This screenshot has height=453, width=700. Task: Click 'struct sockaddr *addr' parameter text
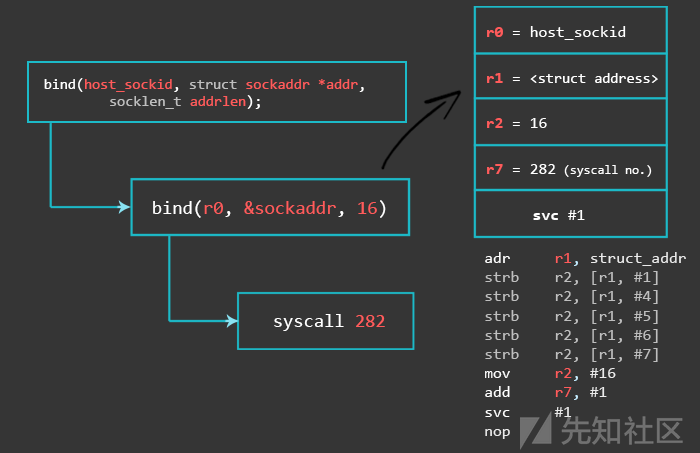point(274,85)
